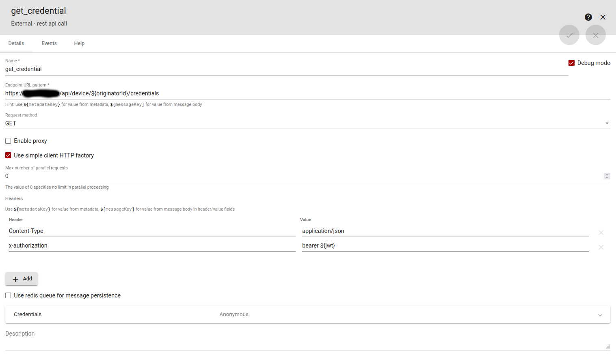Delete the x-authorization header row
This screenshot has height=364, width=616.
point(601,247)
